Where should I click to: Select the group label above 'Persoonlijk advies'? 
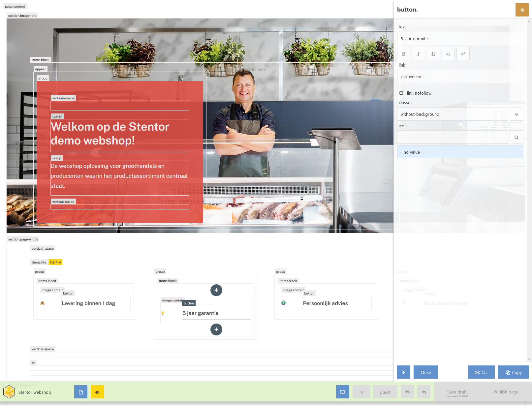[x=281, y=271]
